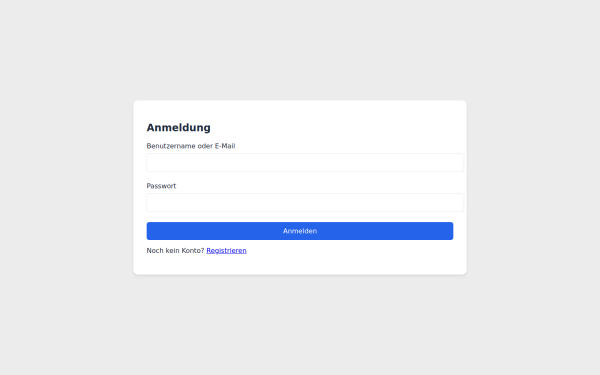
Task: Click the sign-in button labeled Anmelden
Action: click(300, 231)
